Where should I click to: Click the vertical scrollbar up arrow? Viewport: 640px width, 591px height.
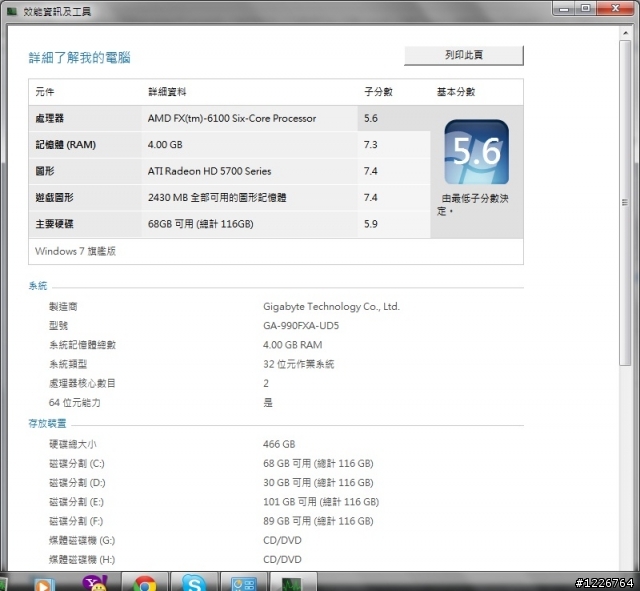pos(625,33)
